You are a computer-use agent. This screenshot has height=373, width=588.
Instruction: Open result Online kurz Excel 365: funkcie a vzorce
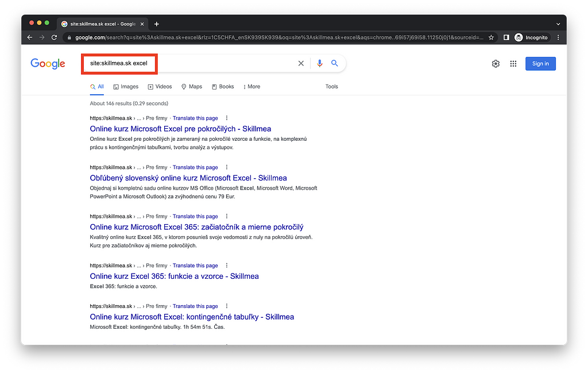click(x=174, y=276)
